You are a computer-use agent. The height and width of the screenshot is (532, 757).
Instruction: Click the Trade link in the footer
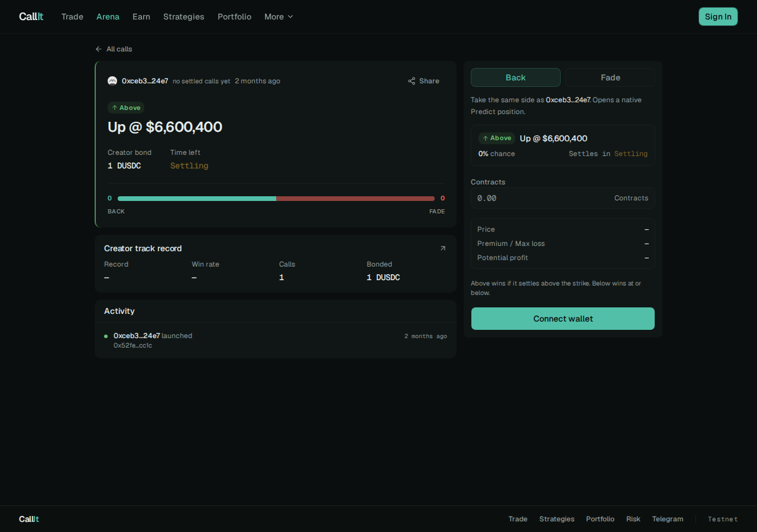tap(518, 519)
